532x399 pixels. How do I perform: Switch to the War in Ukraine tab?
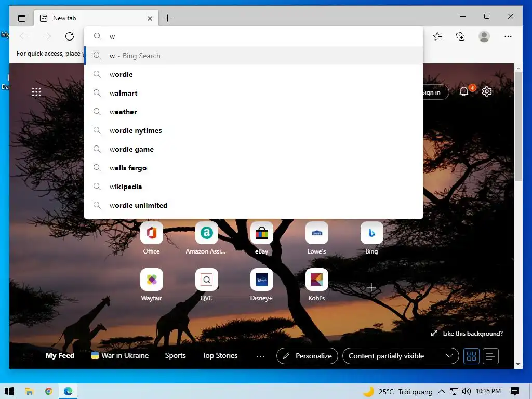tap(120, 355)
